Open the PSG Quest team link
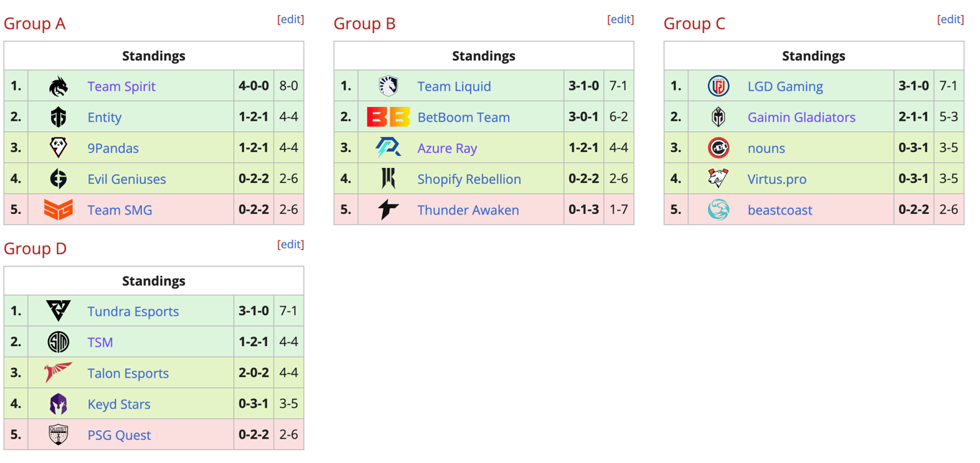Viewport: 980px width, 463px height. pyautogui.click(x=119, y=435)
